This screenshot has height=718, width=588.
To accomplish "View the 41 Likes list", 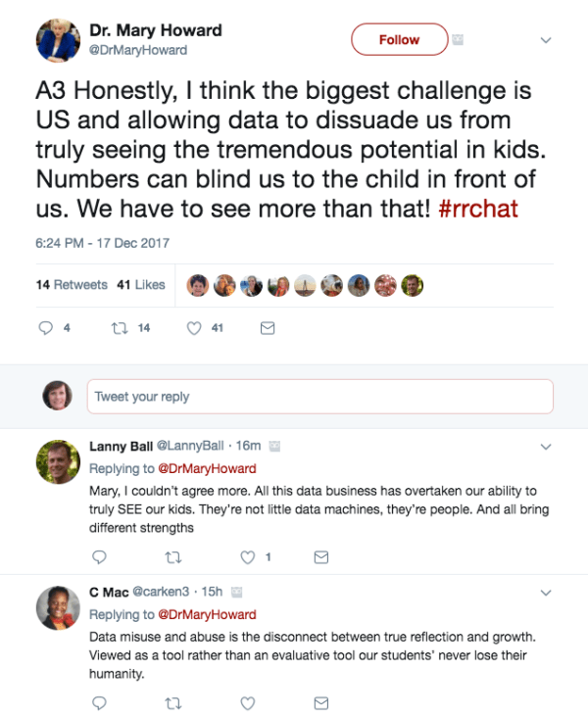I will click(140, 285).
